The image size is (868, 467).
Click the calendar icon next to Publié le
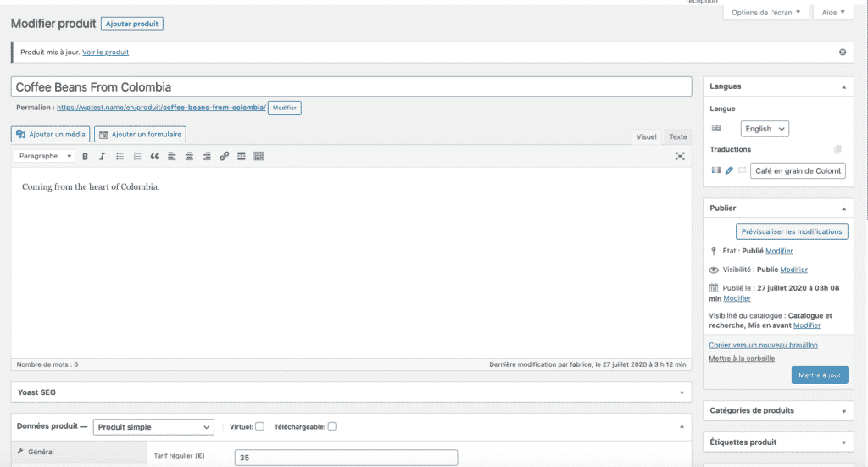pyautogui.click(x=714, y=287)
